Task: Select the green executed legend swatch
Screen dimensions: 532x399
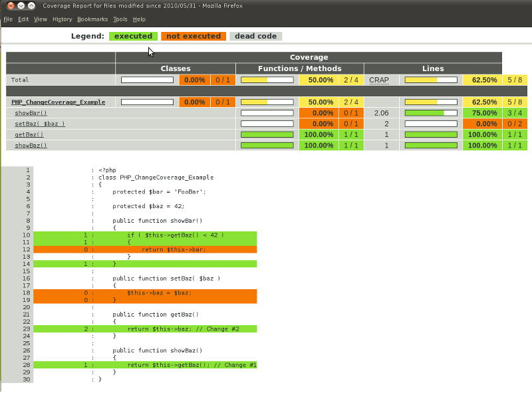Action: [133, 36]
